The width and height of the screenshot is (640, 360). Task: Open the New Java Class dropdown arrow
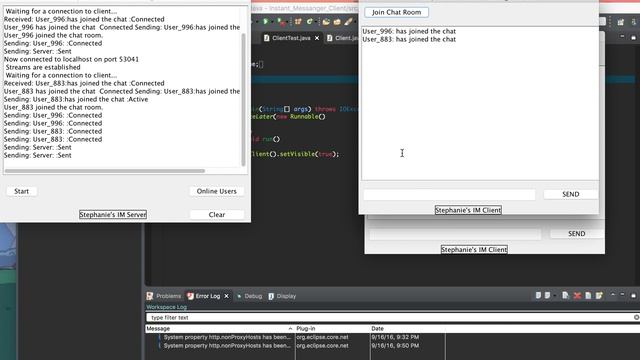[x=316, y=22]
